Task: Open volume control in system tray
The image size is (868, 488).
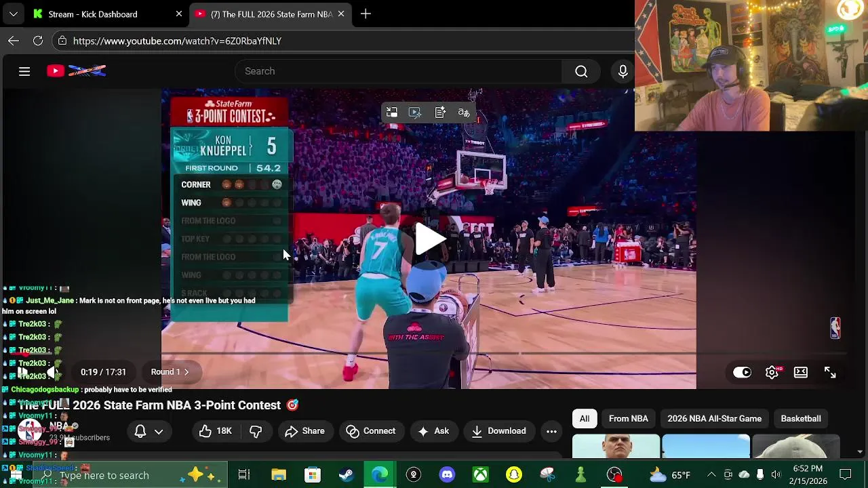Action: 776,474
